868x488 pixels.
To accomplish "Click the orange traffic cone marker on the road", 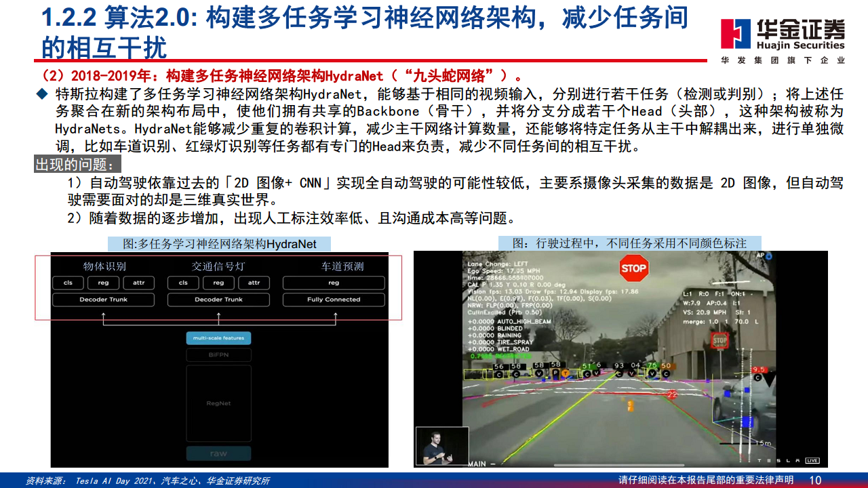I will [x=631, y=405].
